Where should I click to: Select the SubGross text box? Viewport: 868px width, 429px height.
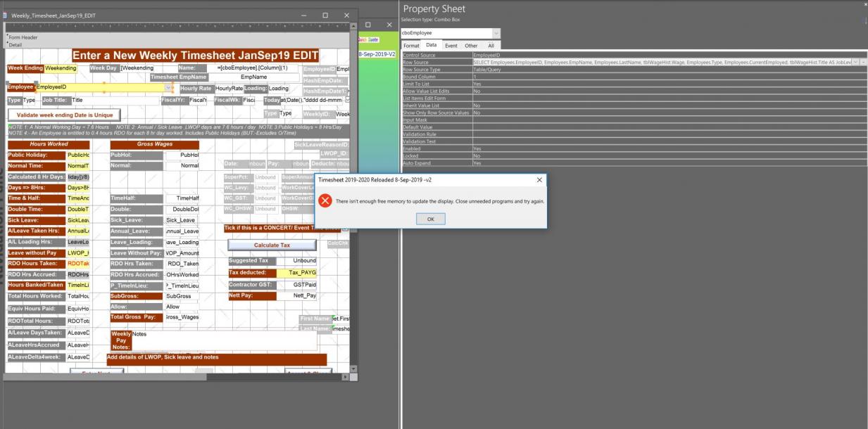pyautogui.click(x=182, y=296)
